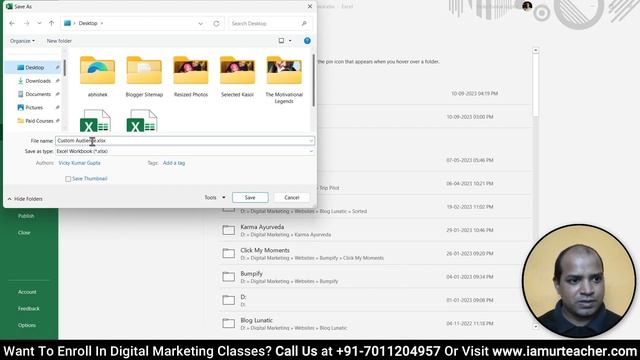The image size is (640, 360).
Task: Go forward using the forward arrow
Action: point(27,24)
